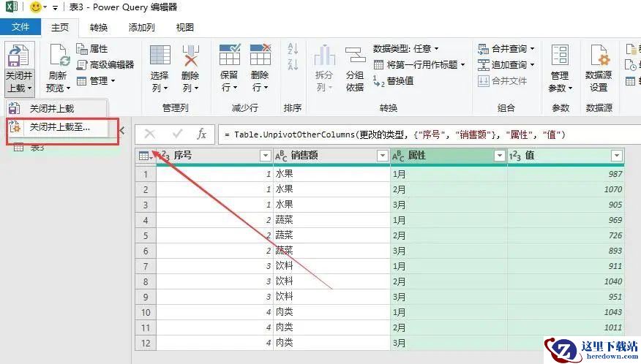
Task: Confirm the formula with the checkmark button
Action: click(177, 134)
